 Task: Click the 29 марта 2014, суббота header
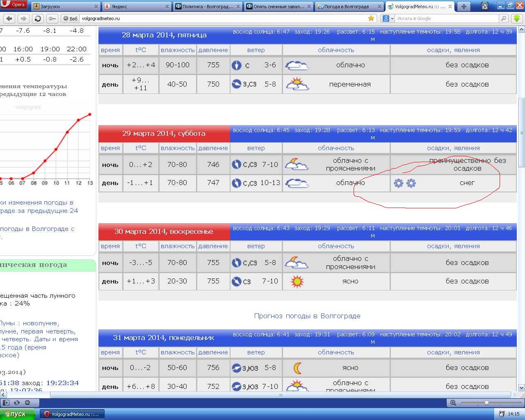pyautogui.click(x=164, y=133)
